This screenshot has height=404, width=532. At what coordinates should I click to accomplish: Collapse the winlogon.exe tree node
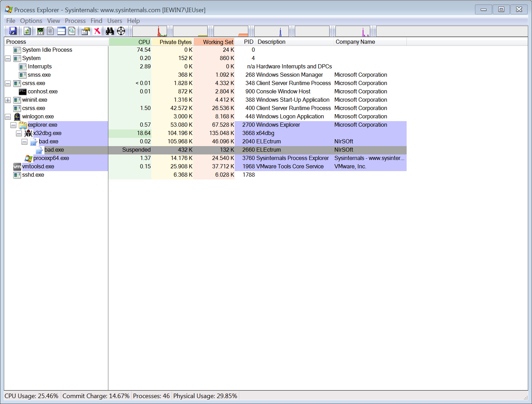click(x=8, y=117)
